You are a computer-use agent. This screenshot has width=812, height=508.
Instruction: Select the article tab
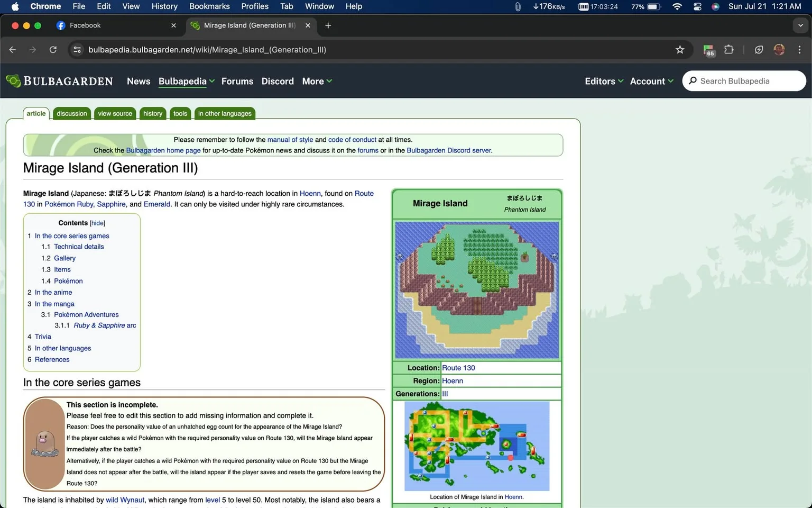tap(36, 113)
